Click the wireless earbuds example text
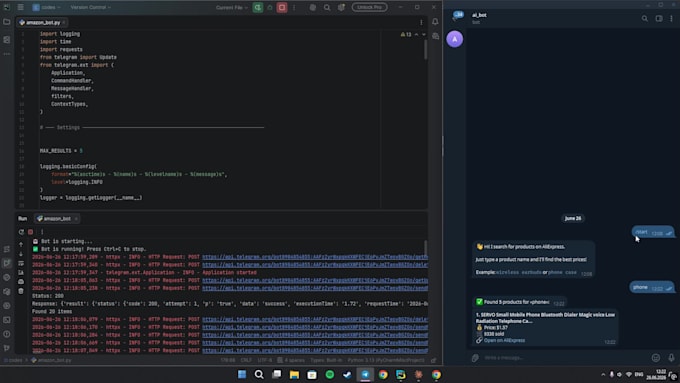Image resolution: width=680 pixels, height=383 pixels. pyautogui.click(x=518, y=272)
